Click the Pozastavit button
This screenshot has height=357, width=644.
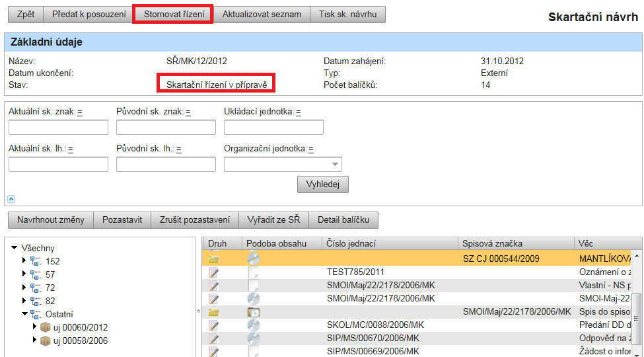click(122, 220)
